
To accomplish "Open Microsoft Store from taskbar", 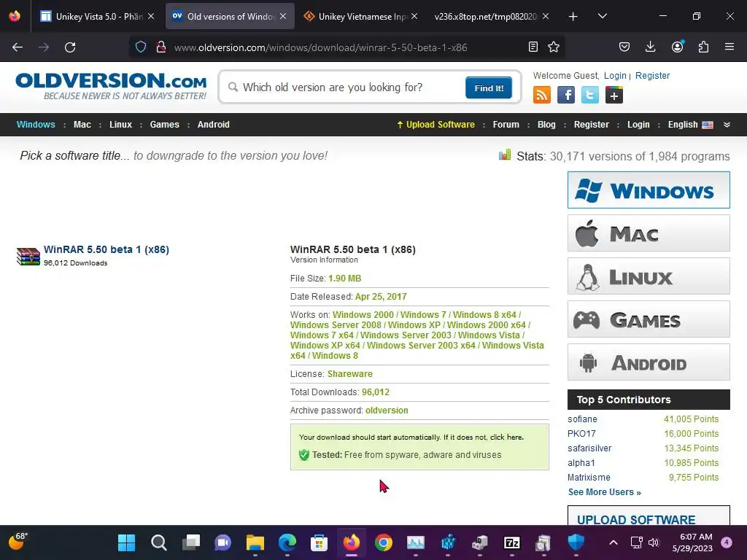I will (320, 542).
